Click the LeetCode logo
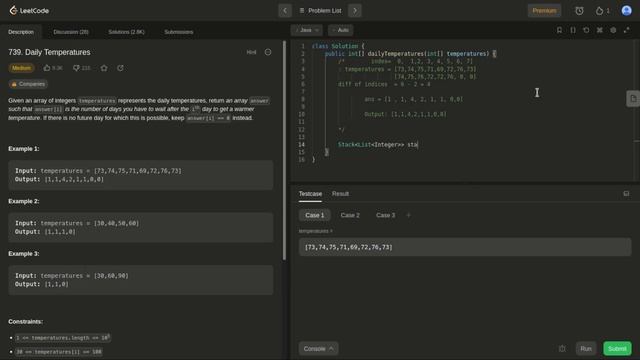 point(29,11)
